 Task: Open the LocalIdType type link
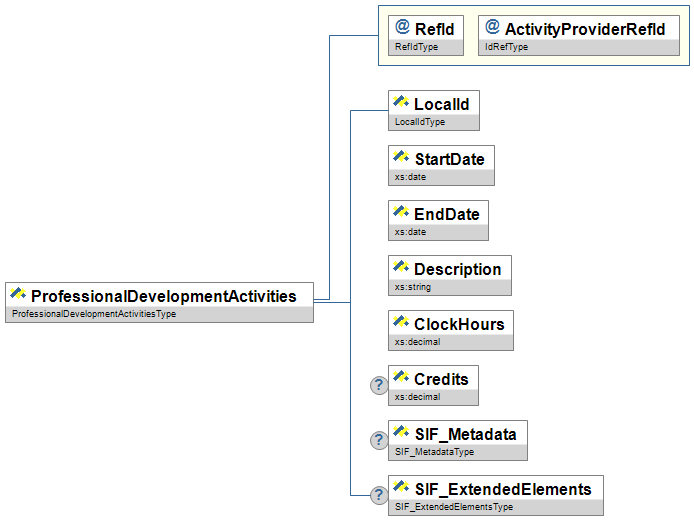[420, 122]
